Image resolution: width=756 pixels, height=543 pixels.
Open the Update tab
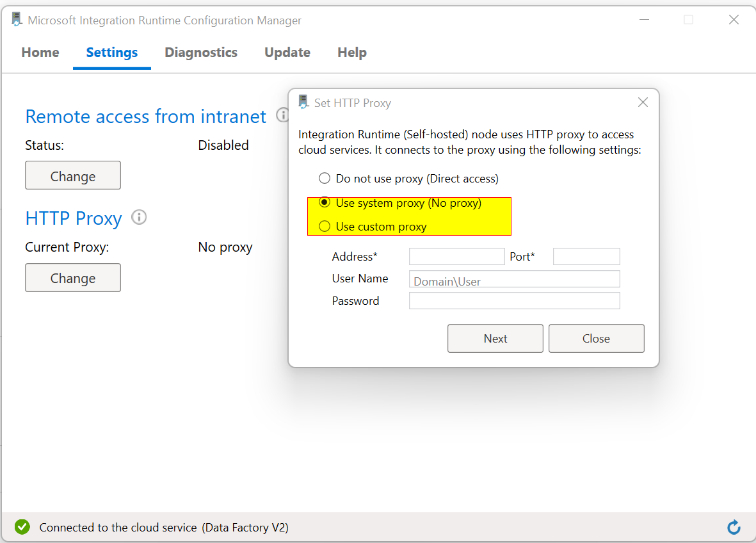point(287,53)
